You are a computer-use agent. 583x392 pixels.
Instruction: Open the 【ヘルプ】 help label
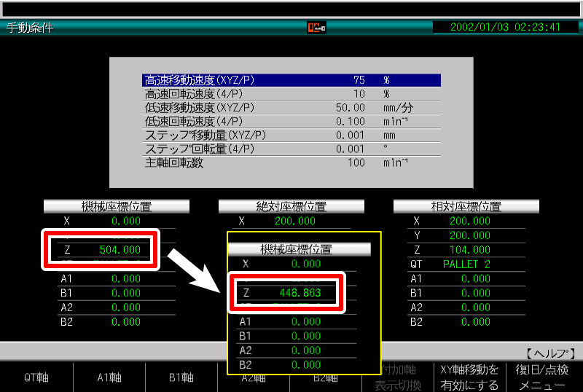pyautogui.click(x=550, y=353)
